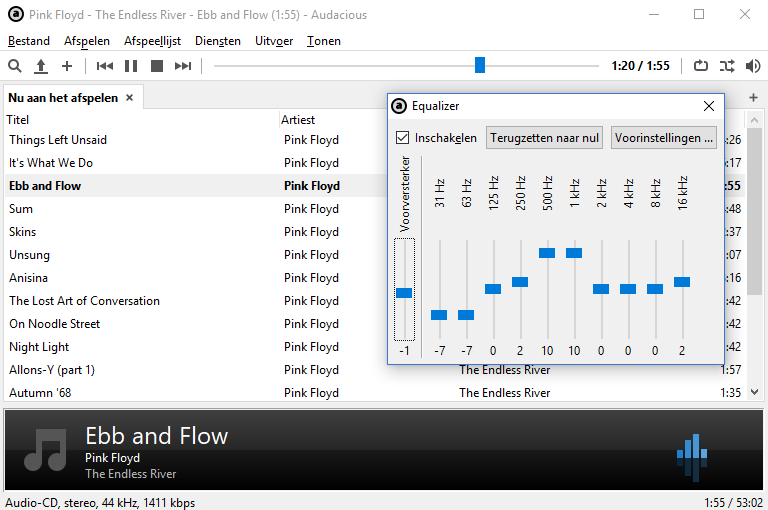Image resolution: width=768 pixels, height=510 pixels.
Task: Toggle repeat mode in toolbar
Action: point(700,66)
